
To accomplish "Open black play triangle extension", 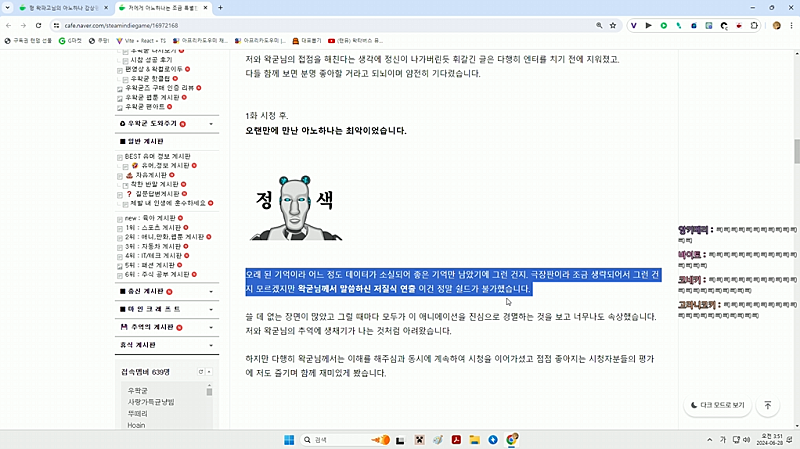I will point(648,26).
